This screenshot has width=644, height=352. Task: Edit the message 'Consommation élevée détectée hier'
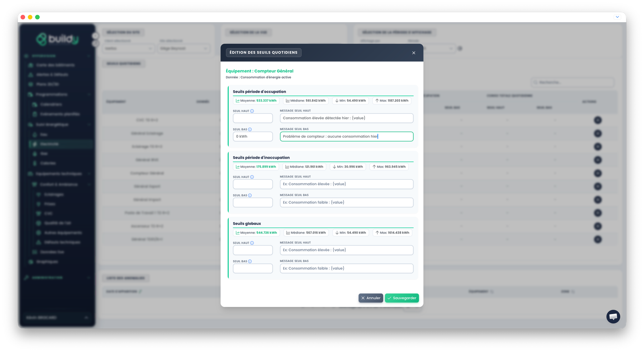tap(347, 118)
